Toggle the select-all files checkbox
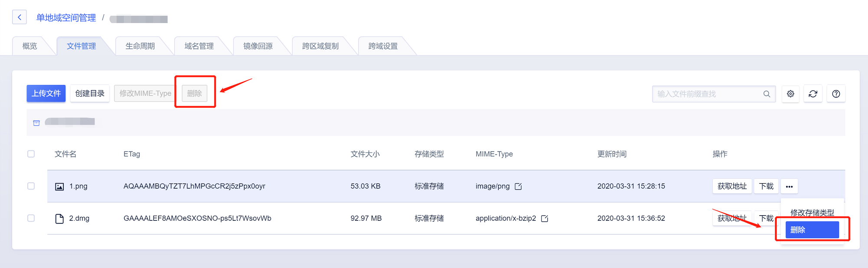 click(31, 154)
